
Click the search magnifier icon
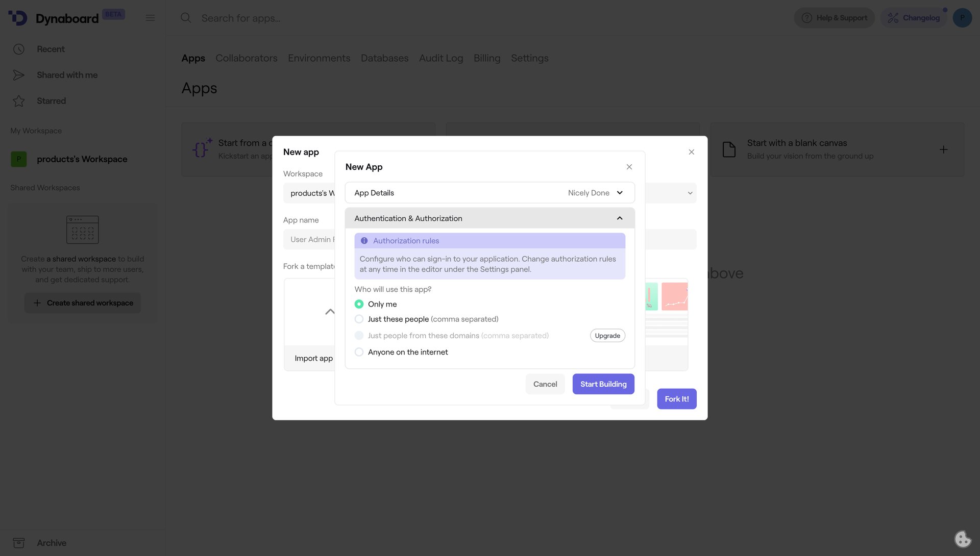[185, 18]
